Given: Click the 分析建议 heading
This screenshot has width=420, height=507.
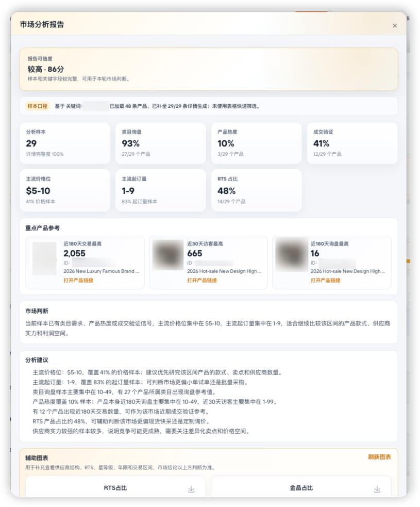Looking at the screenshot, I should tap(37, 360).
